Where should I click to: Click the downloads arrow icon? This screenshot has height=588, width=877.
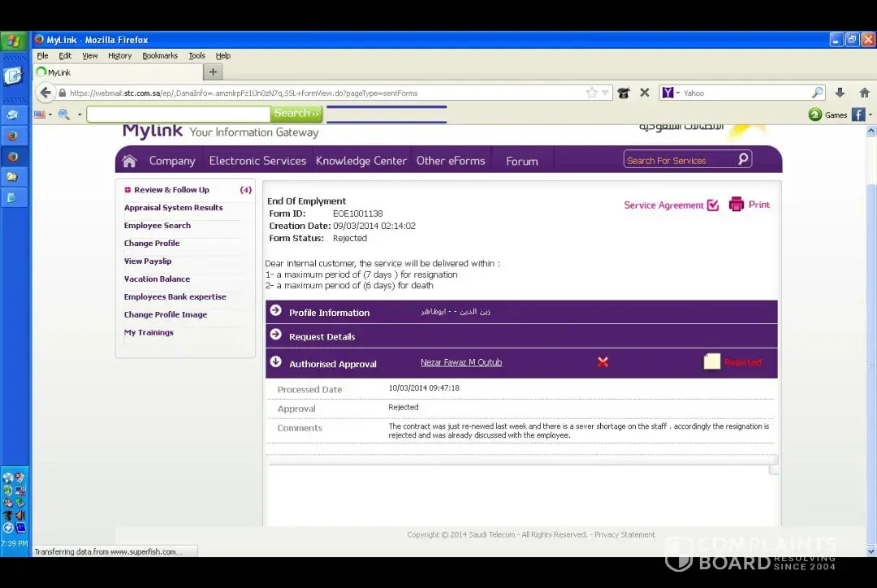coord(840,93)
